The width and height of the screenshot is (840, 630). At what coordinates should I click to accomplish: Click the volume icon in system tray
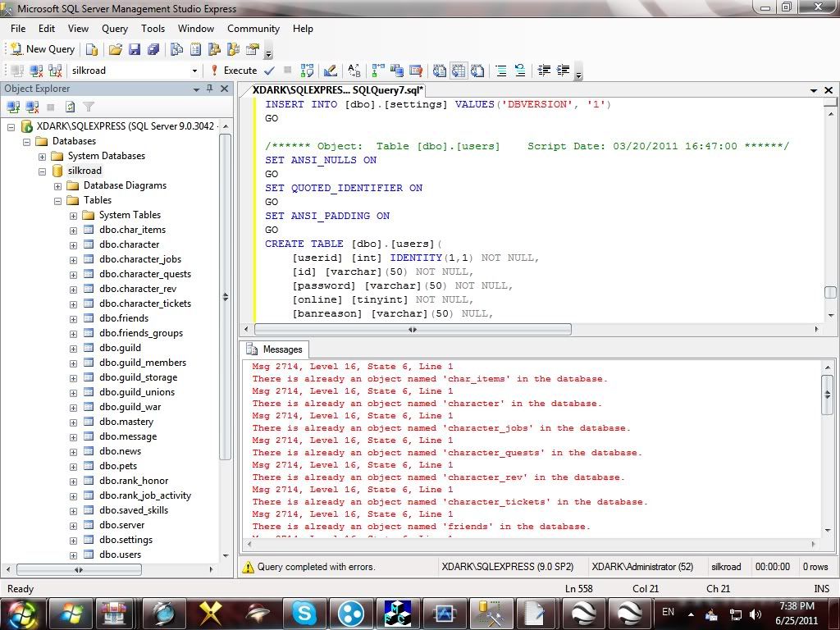point(756,614)
